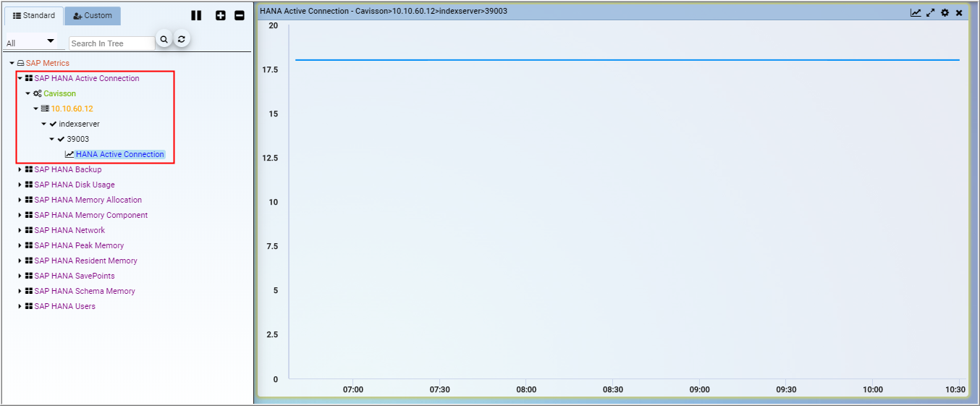Image resolution: width=980 pixels, height=406 pixels.
Task: Expand the SAP HANA Users arrow
Action: pyautogui.click(x=20, y=306)
